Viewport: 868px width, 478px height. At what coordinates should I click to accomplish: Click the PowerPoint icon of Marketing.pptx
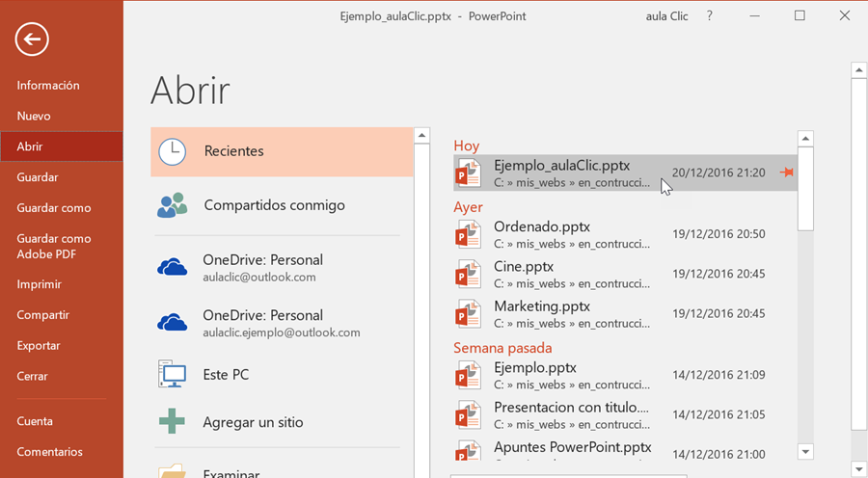click(x=468, y=314)
